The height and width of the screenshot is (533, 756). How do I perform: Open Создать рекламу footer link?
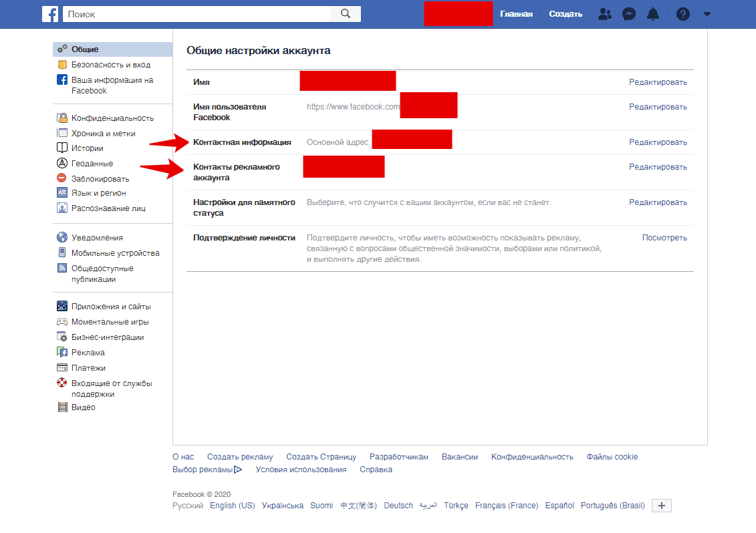(240, 457)
